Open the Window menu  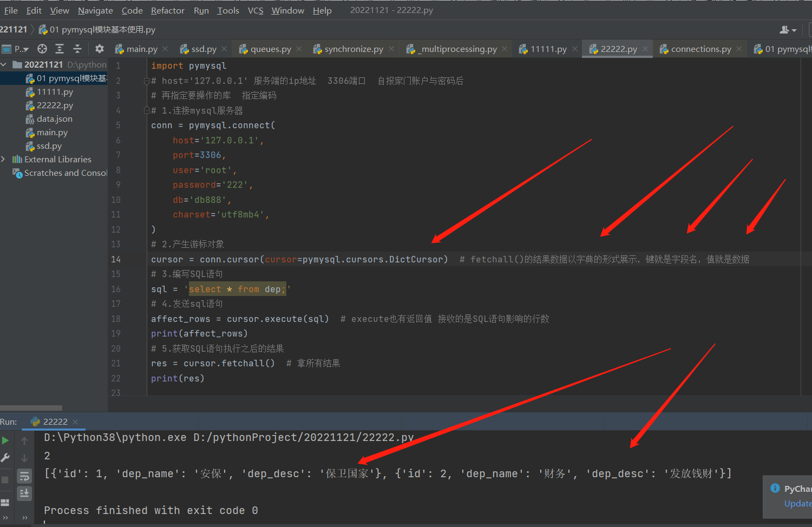[x=288, y=10]
